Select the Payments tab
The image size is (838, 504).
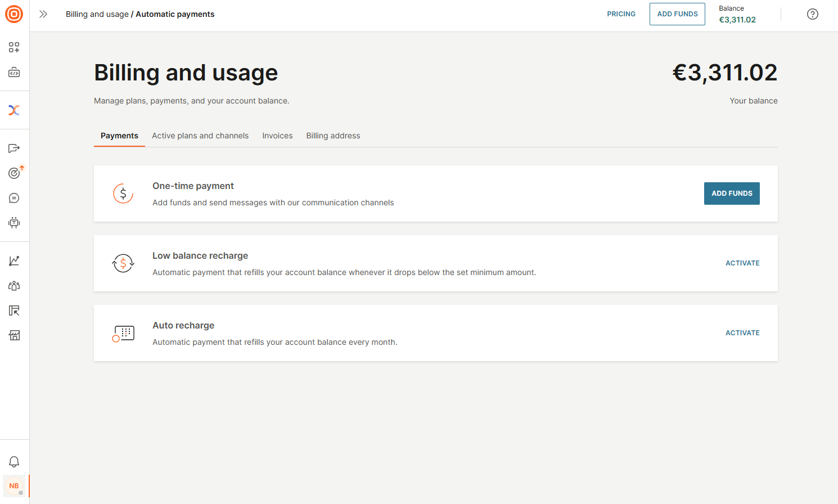click(119, 136)
